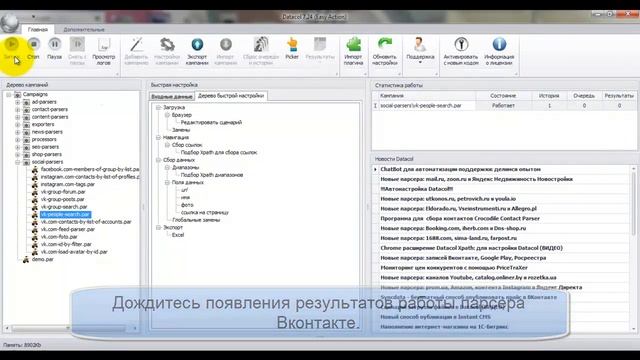Select vk.com-id-by-filter.par campaign
640x360 pixels.
[66, 244]
